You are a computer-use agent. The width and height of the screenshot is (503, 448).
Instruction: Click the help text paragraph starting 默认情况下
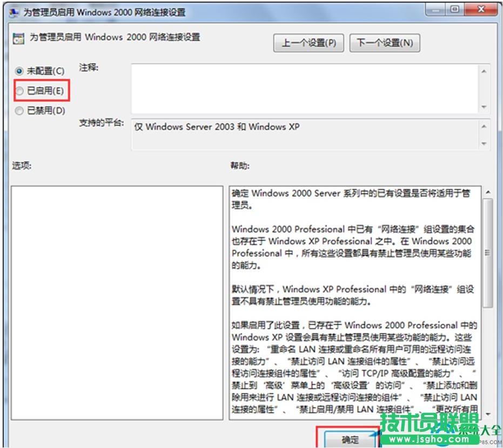coord(353,295)
